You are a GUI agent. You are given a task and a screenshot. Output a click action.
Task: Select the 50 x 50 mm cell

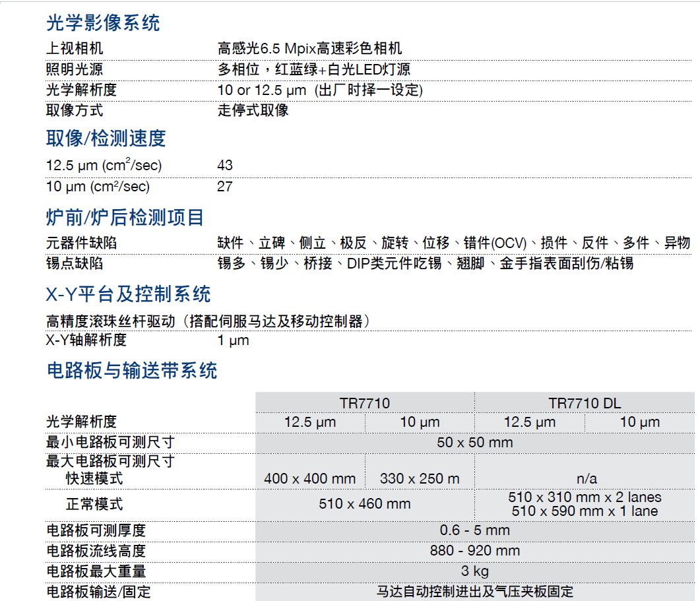coord(474,442)
